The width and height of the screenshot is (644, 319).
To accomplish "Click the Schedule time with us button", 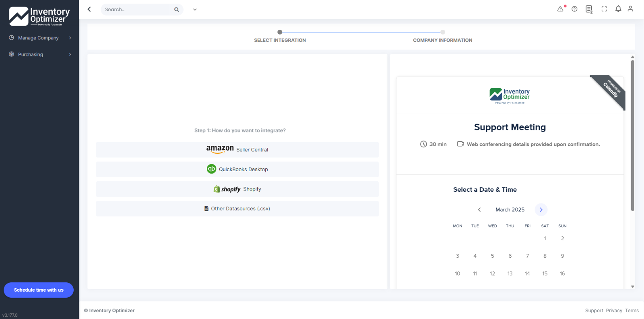I will pyautogui.click(x=39, y=290).
